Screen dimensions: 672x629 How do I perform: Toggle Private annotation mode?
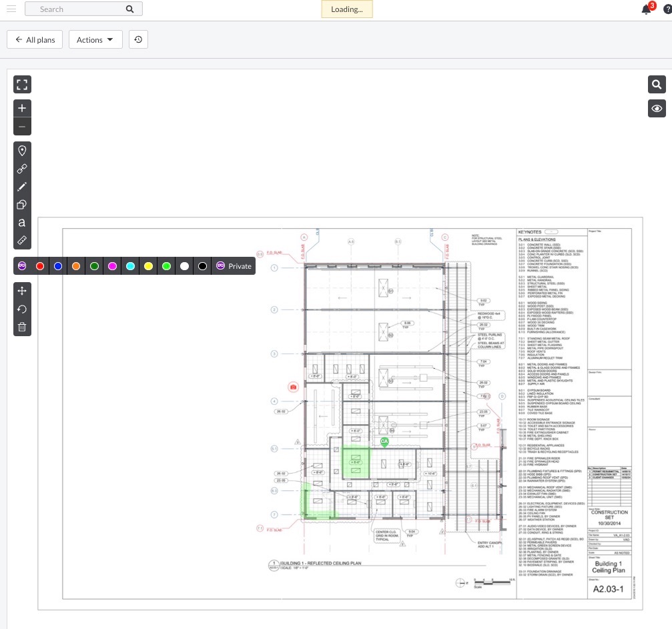234,266
